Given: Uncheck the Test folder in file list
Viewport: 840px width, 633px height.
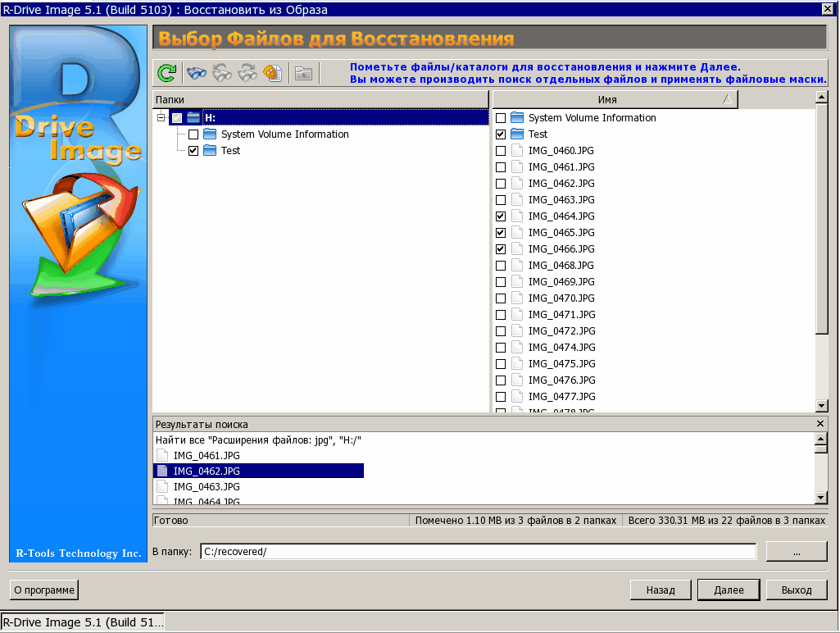Looking at the screenshot, I should click(501, 134).
